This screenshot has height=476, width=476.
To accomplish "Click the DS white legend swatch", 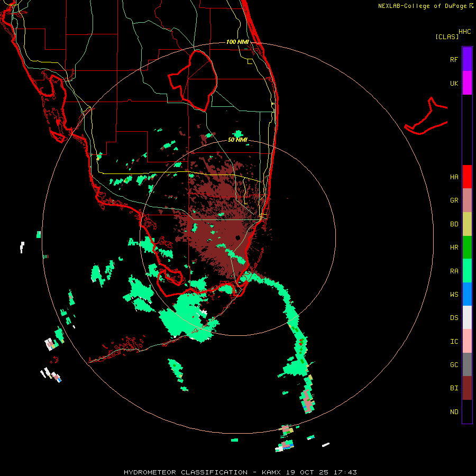I will point(467,317).
